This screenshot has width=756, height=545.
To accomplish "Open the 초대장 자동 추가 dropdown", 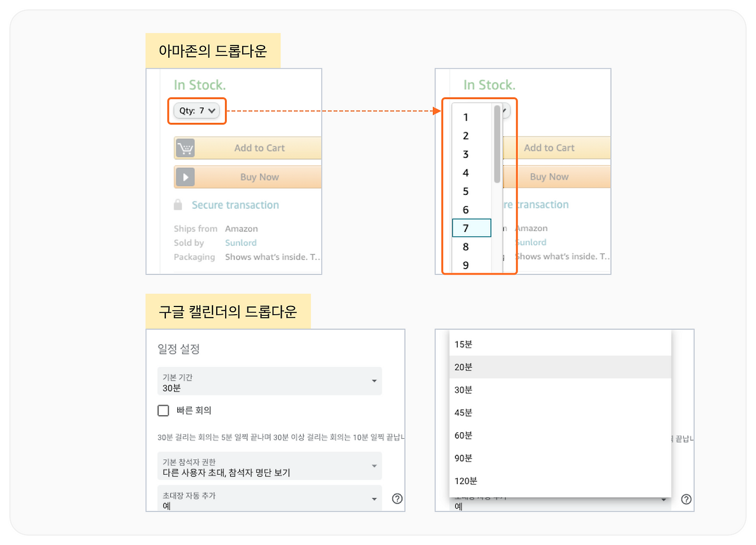I will (269, 498).
